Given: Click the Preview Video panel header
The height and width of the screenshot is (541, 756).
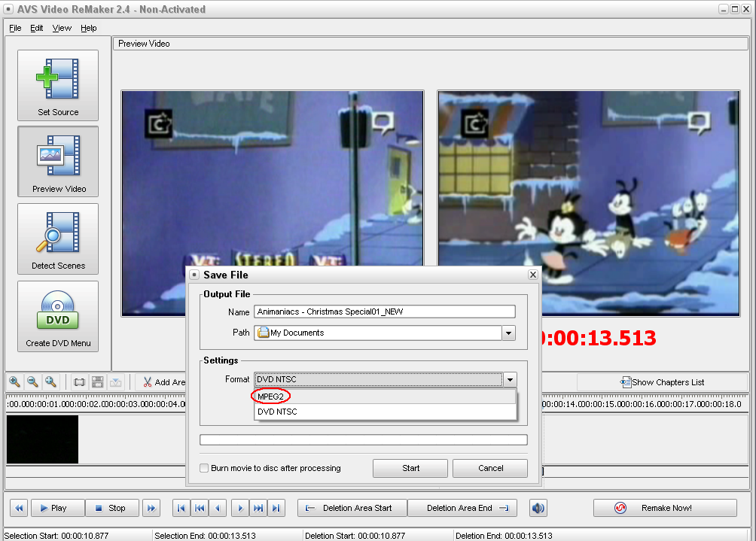Looking at the screenshot, I should [x=431, y=44].
